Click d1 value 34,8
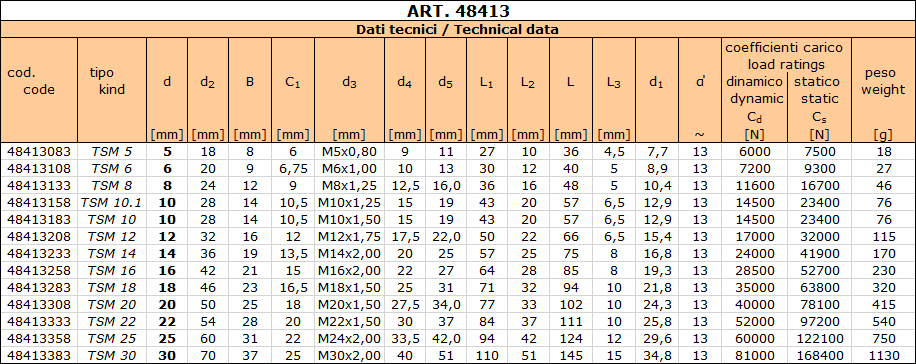This screenshot has width=916, height=364. click(657, 355)
